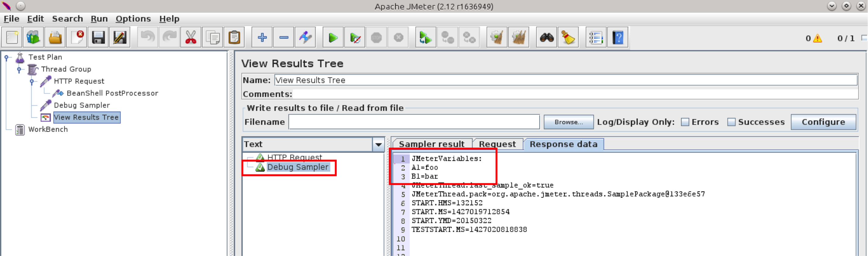Collapse the HTTP Request tree node
868x256 pixels.
(x=32, y=82)
